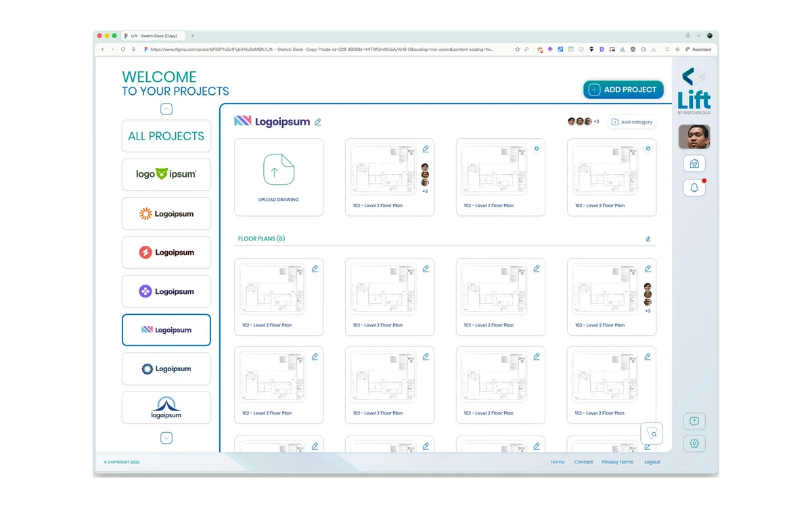This screenshot has width=812, height=508.
Task: Check notifications via the bell icon
Action: (x=694, y=188)
